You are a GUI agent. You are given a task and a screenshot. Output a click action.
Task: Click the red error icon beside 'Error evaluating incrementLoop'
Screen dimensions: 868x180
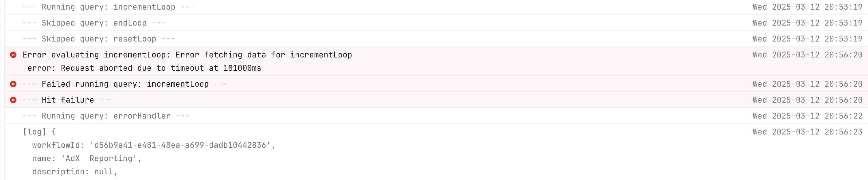tap(13, 55)
